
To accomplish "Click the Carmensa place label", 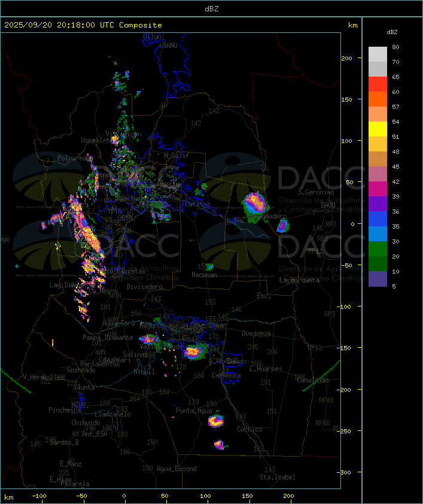I will coord(226,375).
